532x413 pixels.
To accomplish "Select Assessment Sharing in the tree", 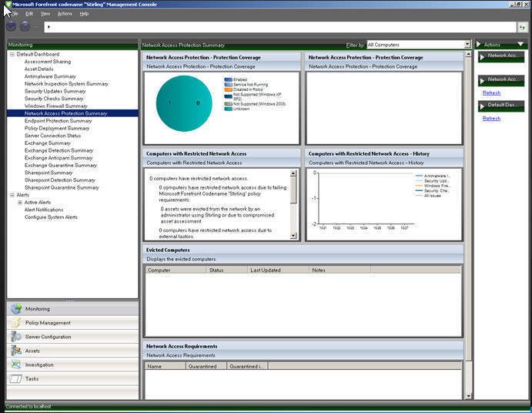I will point(48,62).
